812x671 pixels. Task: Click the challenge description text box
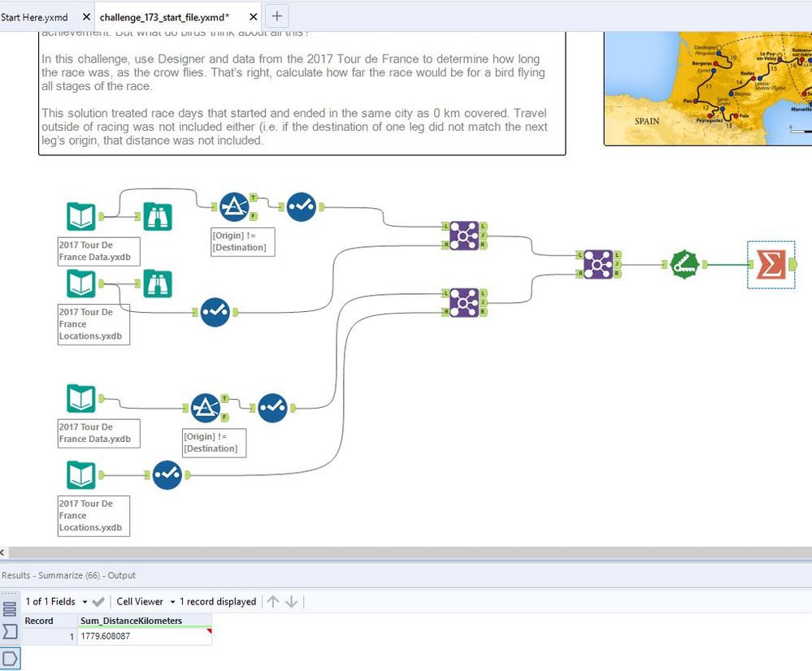coord(302,93)
